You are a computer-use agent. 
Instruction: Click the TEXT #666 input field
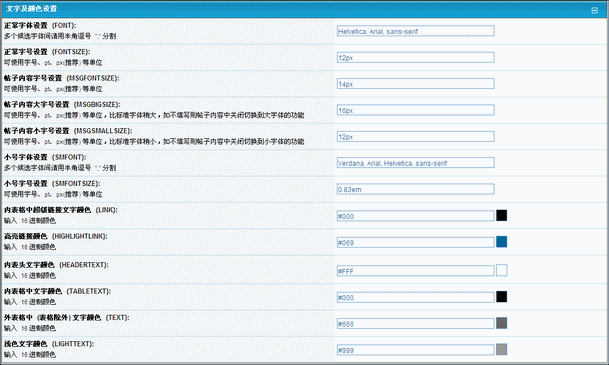click(416, 323)
